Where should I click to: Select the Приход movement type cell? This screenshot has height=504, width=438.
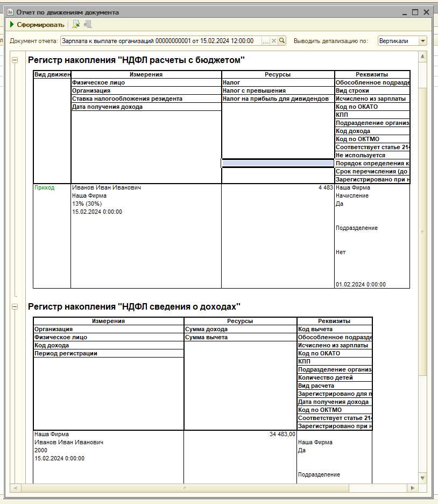44,188
